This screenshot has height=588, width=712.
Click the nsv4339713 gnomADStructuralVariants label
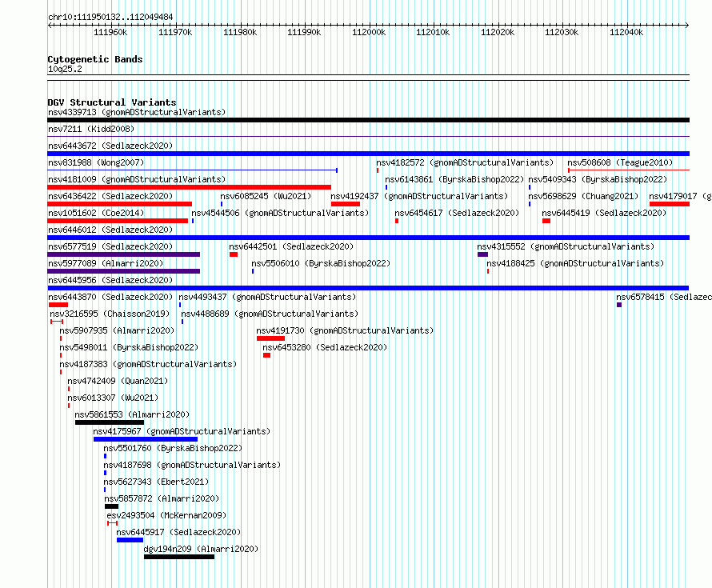[137, 112]
